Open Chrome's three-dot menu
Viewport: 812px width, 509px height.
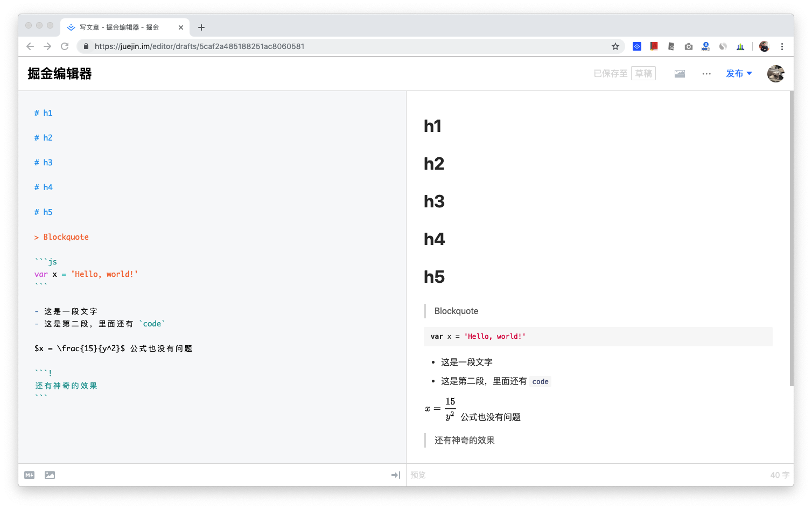782,46
